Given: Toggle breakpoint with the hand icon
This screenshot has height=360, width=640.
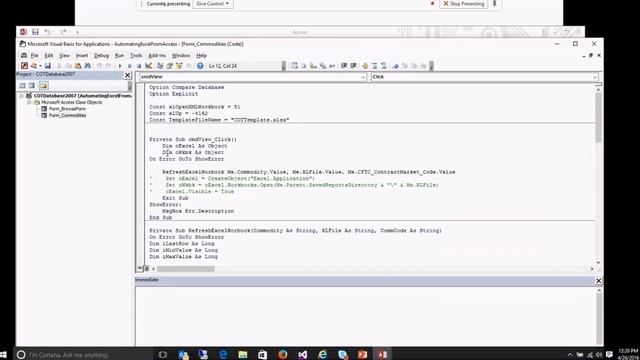Looking at the screenshot, I should point(365,66).
